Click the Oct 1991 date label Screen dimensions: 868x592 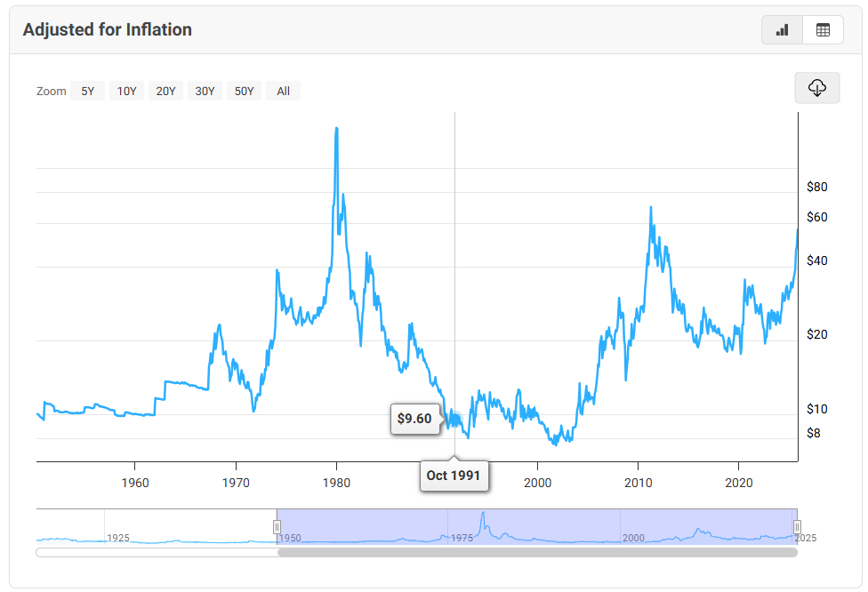454,476
